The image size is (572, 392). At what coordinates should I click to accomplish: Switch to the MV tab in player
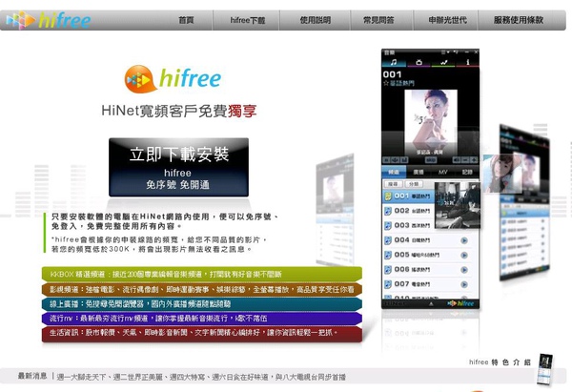[x=443, y=172]
